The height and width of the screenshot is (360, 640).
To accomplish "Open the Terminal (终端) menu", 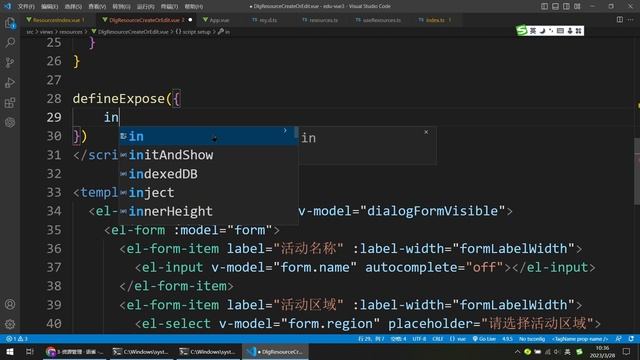I will tap(169, 7).
